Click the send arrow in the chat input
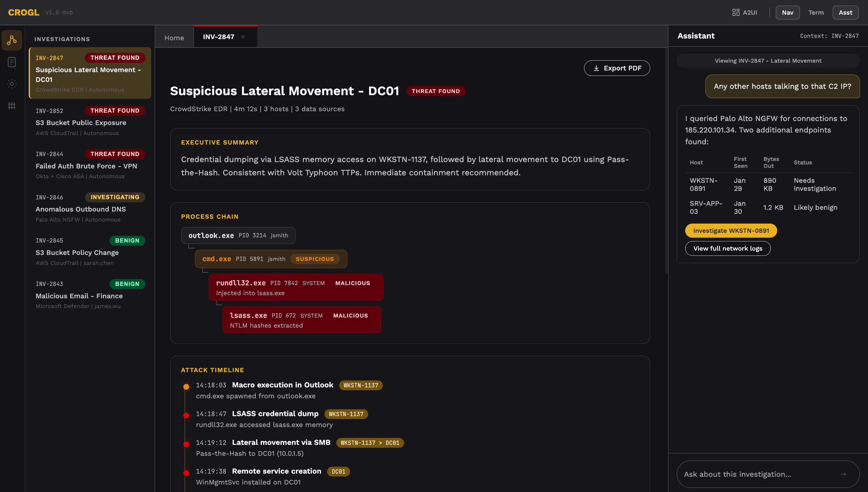The width and height of the screenshot is (868, 492). click(844, 474)
